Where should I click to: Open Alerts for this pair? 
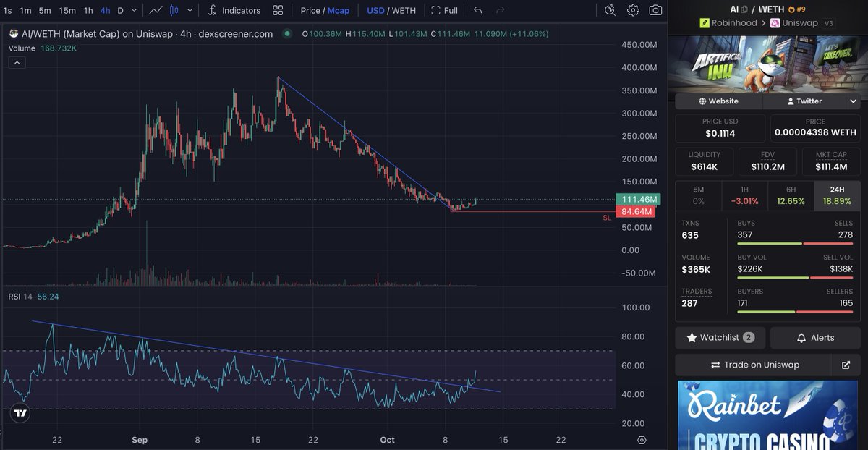click(815, 338)
